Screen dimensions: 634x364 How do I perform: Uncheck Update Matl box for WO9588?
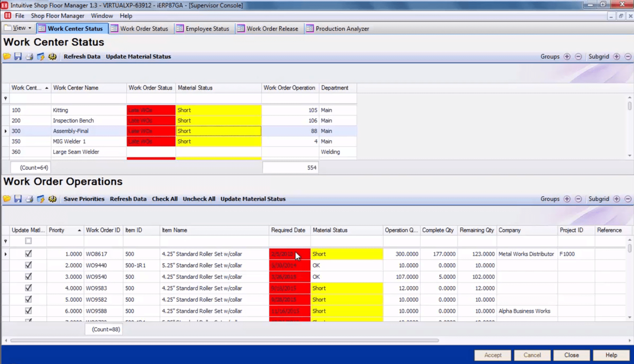28,311
